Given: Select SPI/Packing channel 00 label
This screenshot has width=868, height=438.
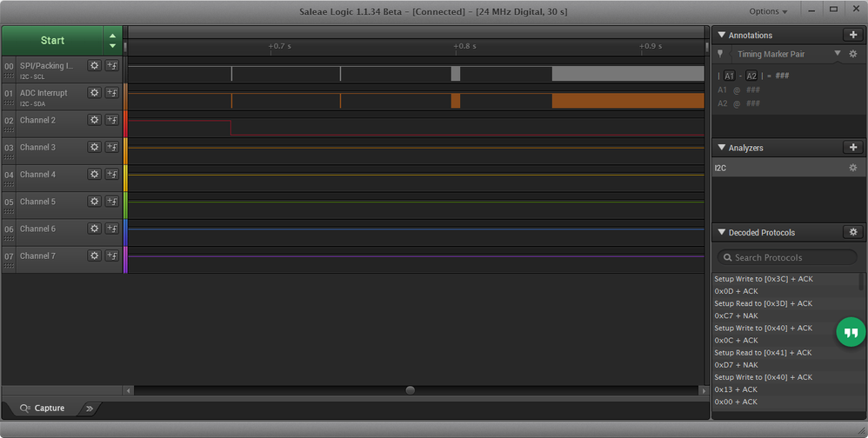Looking at the screenshot, I should 46,65.
